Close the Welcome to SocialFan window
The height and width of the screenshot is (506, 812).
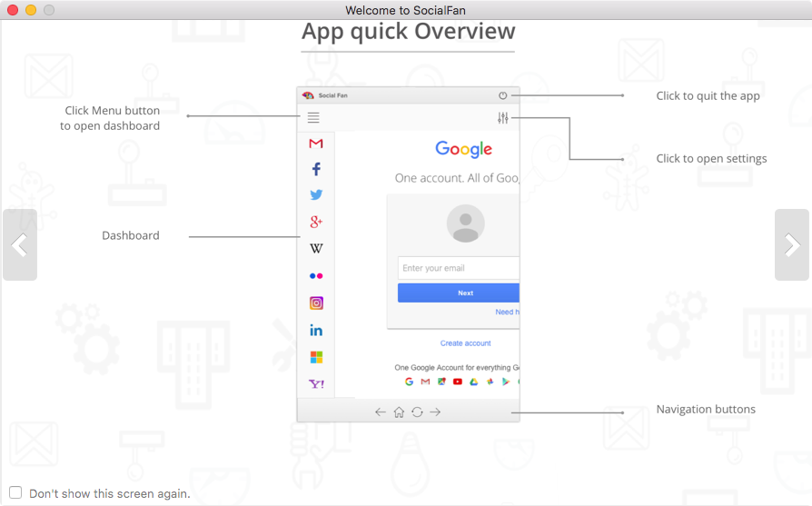click(x=13, y=10)
